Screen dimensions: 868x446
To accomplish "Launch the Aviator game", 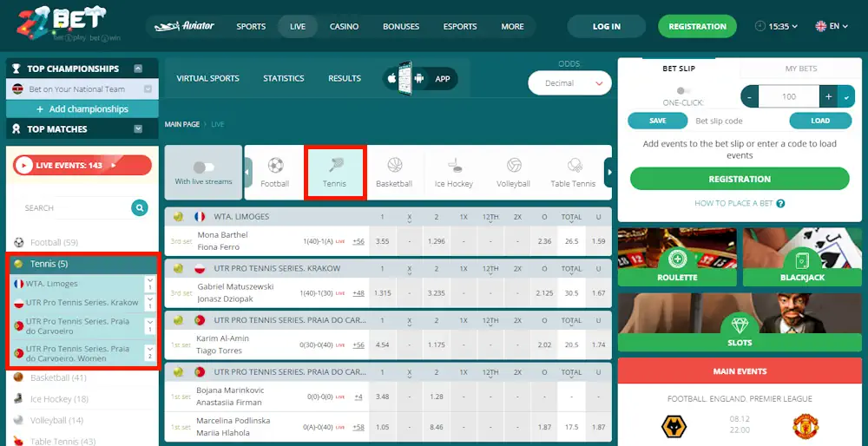I will click(184, 26).
